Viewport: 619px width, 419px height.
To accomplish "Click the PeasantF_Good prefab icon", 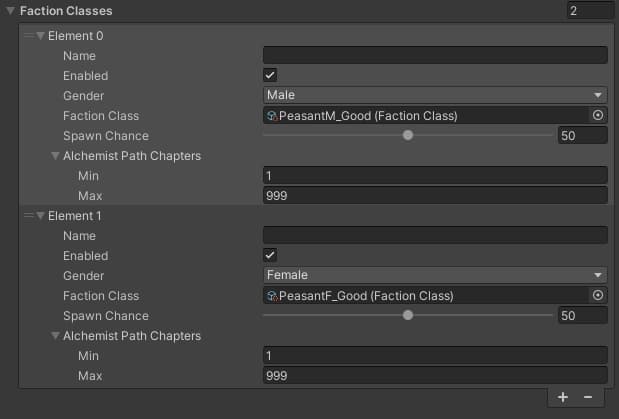I will point(272,296).
